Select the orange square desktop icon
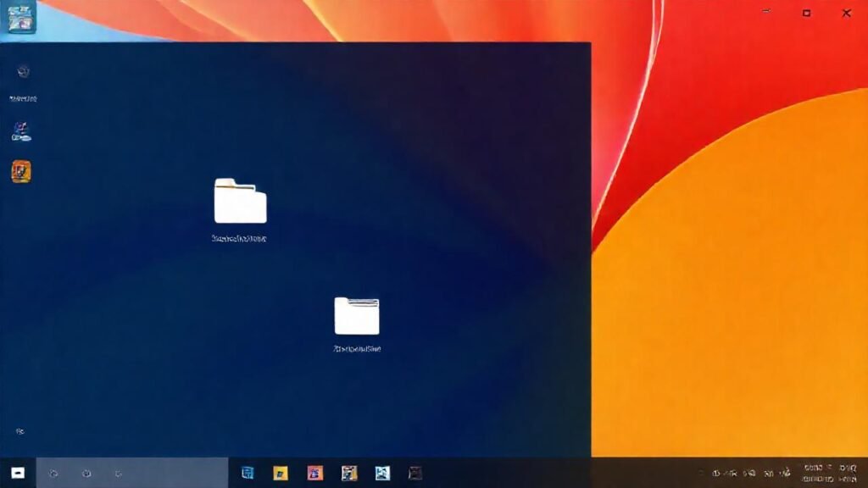The width and height of the screenshot is (868, 488). point(21,171)
